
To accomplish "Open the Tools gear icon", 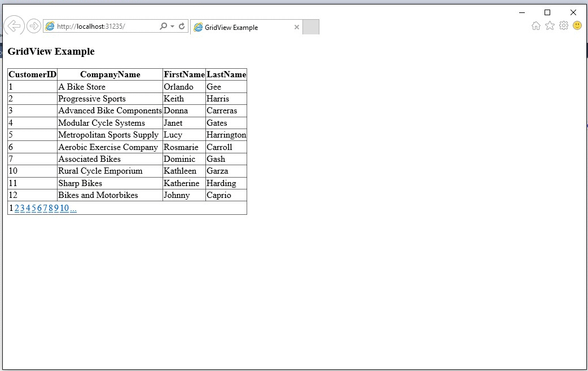I will (x=564, y=25).
